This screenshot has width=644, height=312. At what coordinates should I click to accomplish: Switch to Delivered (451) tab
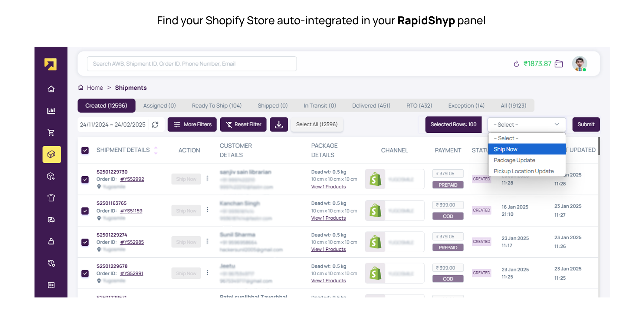[x=371, y=106]
